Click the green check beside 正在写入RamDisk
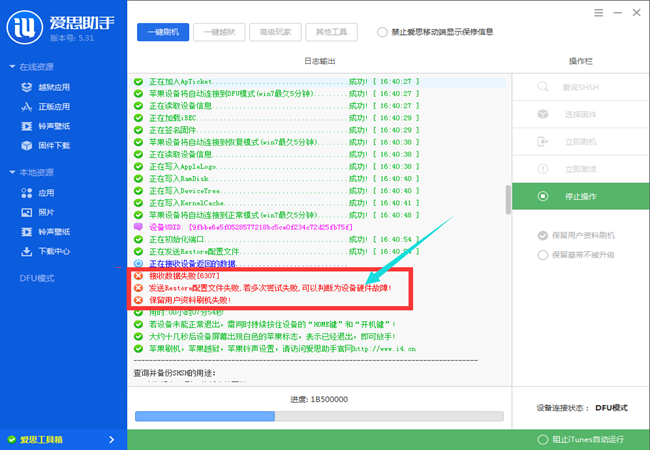650x450 pixels. click(x=138, y=179)
